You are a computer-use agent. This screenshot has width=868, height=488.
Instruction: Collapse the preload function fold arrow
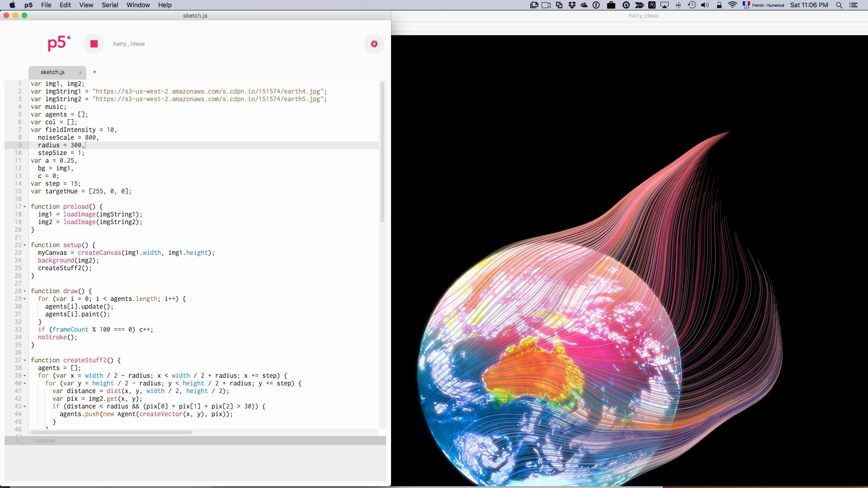(x=25, y=207)
